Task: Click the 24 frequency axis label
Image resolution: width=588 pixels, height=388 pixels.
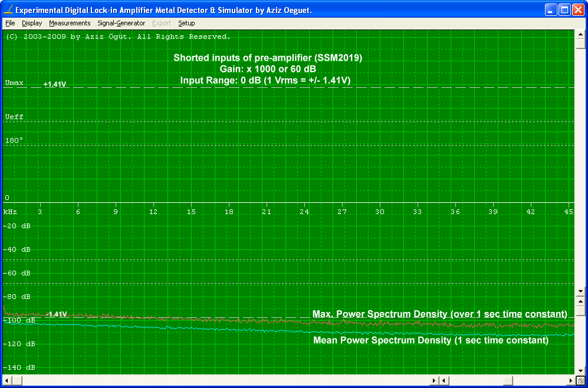Action: pyautogui.click(x=304, y=212)
